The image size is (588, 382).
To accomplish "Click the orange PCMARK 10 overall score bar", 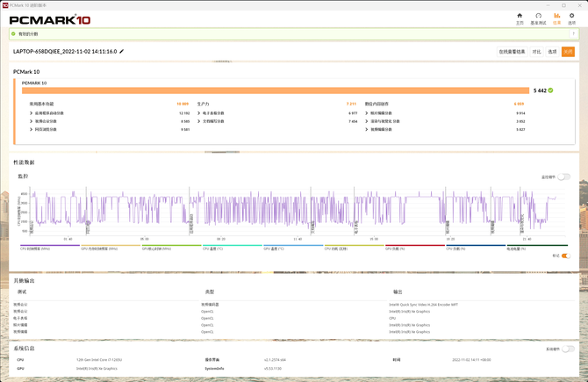I will (x=276, y=90).
